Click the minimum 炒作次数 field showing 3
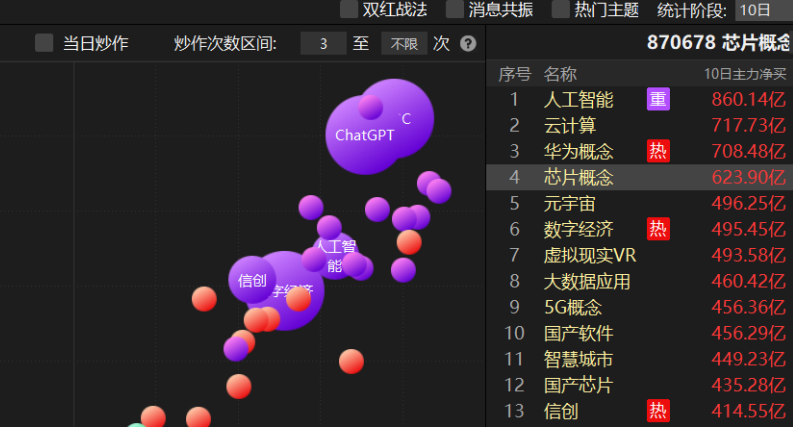Screen dimensions: 793x427 [323, 44]
